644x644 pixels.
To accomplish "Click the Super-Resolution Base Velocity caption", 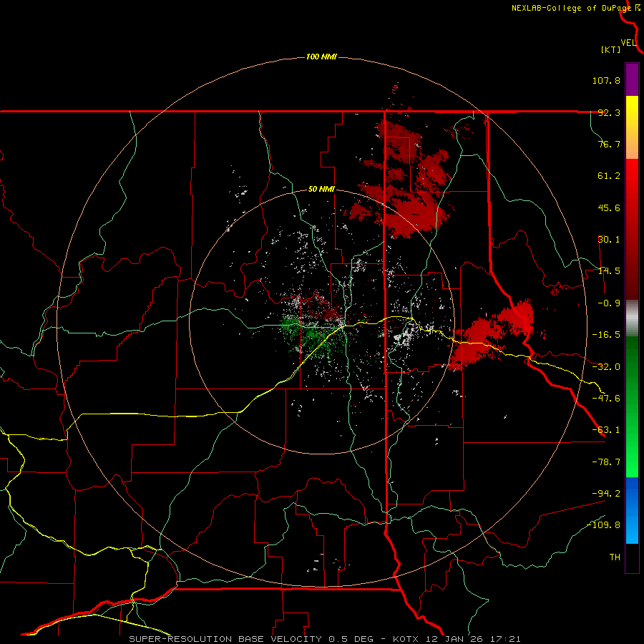I will (325, 639).
